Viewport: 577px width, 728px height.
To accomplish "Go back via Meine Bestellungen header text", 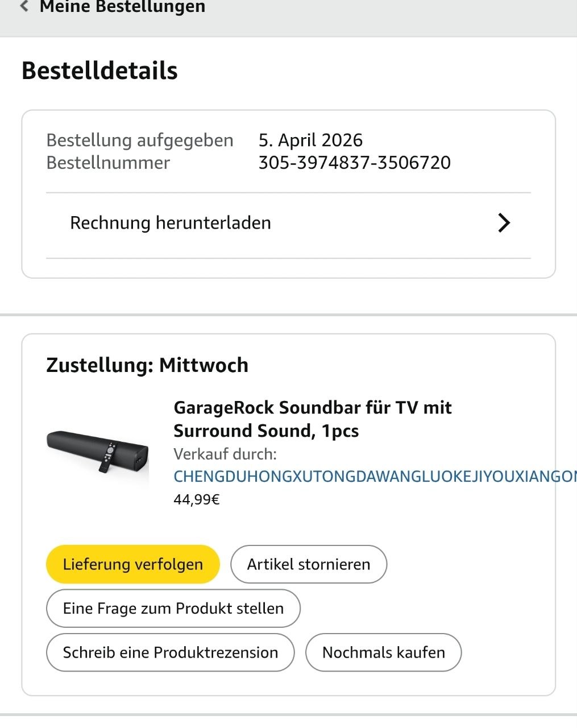I will click(122, 7).
